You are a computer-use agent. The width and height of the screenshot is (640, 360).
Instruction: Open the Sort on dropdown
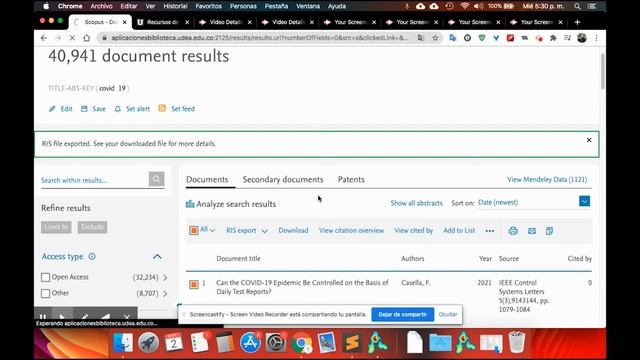pos(584,201)
